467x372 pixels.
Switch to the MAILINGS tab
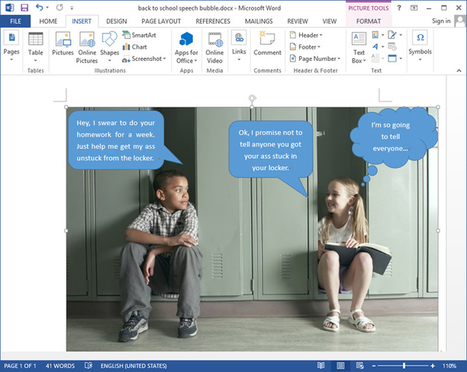(259, 21)
